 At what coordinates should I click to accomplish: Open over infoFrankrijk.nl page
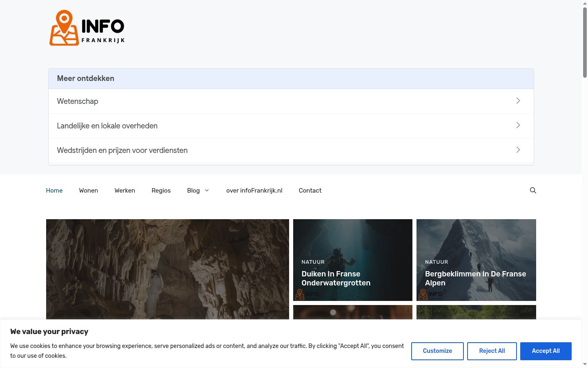(x=254, y=191)
